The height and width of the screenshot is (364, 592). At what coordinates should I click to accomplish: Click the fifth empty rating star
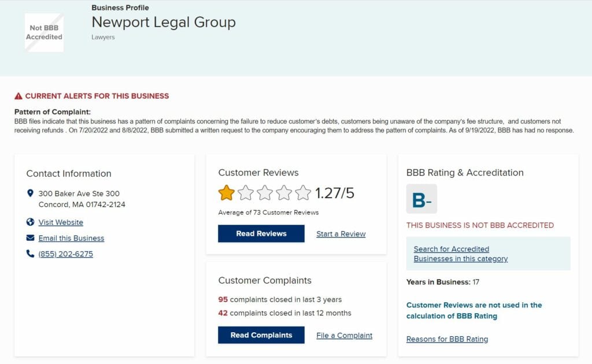pos(303,193)
